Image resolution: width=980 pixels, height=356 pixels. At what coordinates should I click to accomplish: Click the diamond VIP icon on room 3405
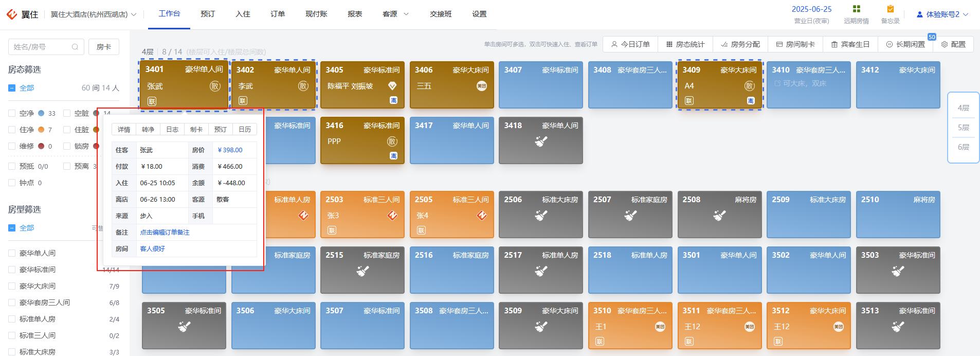click(392, 86)
